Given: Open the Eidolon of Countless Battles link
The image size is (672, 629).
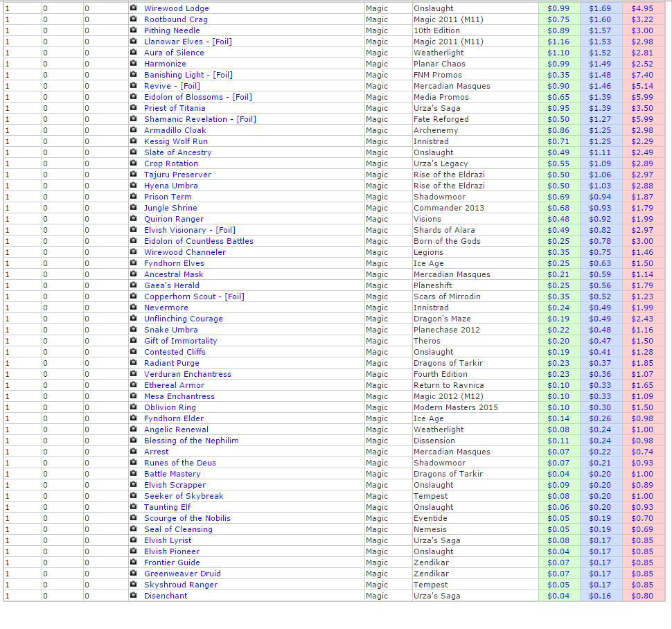Looking at the screenshot, I should 198,241.
